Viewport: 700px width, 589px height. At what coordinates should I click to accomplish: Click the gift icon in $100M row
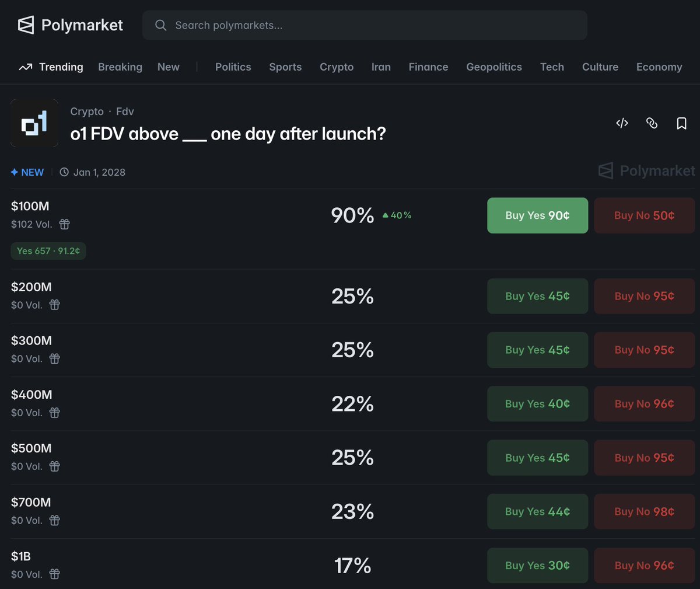(65, 224)
